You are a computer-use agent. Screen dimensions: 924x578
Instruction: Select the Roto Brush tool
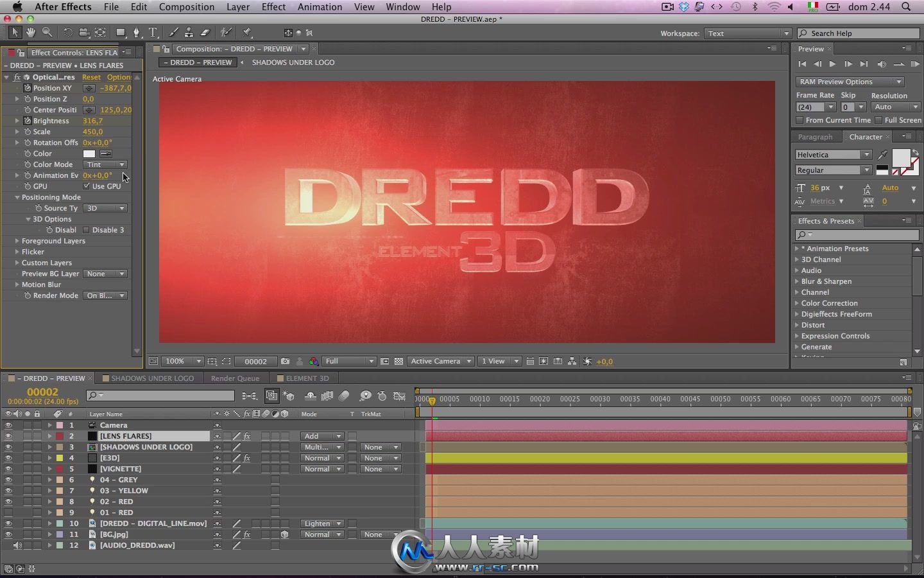coord(226,32)
